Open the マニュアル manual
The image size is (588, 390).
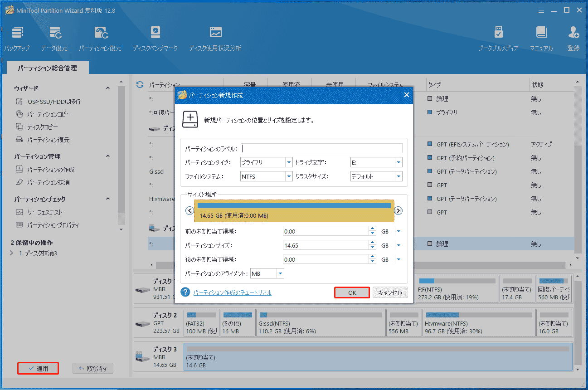pos(541,38)
